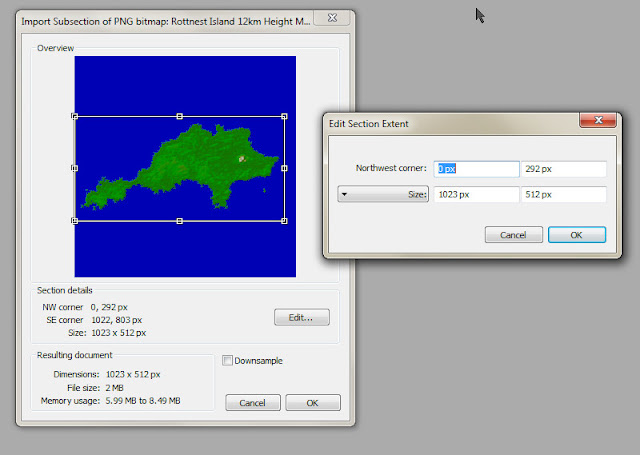
Task: Click the Edit... button in Section details
Action: pyautogui.click(x=302, y=317)
